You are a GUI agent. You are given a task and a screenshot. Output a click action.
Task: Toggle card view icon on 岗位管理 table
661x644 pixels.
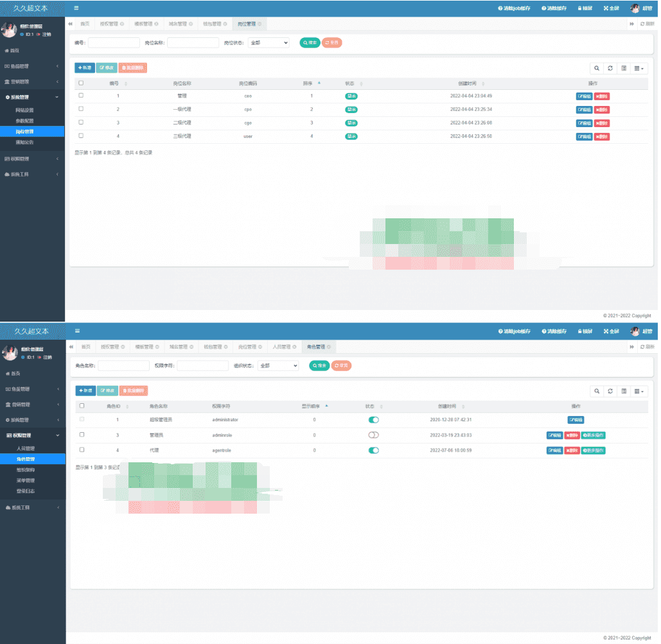pyautogui.click(x=624, y=68)
